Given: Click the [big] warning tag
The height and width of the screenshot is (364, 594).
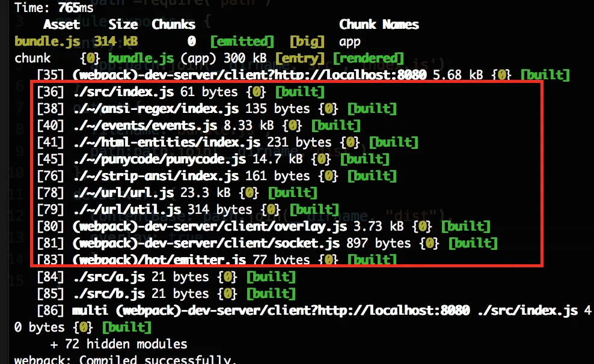Looking at the screenshot, I should pos(307,41).
